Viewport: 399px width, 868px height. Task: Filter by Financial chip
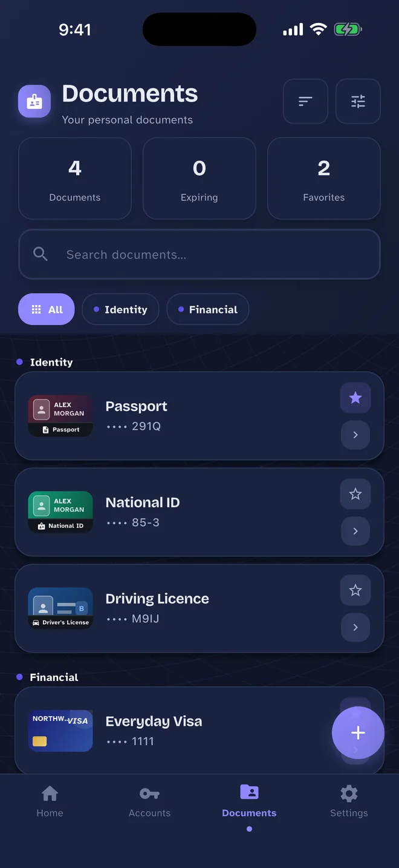207,309
